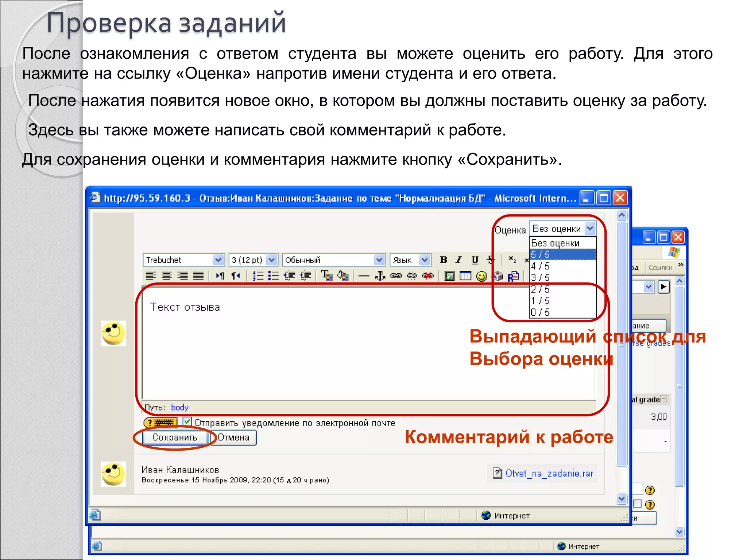Set right-to-left text direction

coord(236,276)
